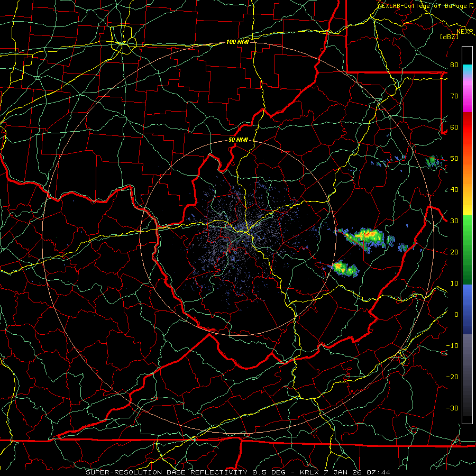Click the 07:44 timestamp in the caption
The image size is (476, 476).
click(x=378, y=472)
